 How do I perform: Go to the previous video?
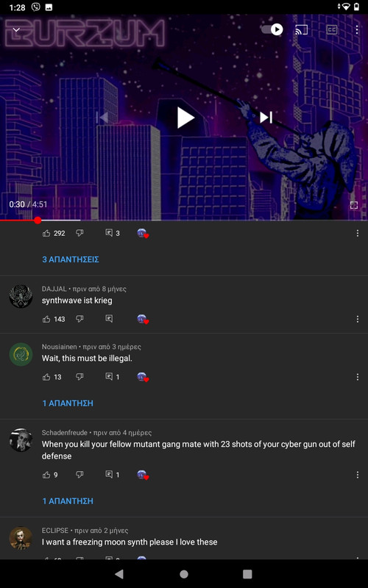coord(102,118)
